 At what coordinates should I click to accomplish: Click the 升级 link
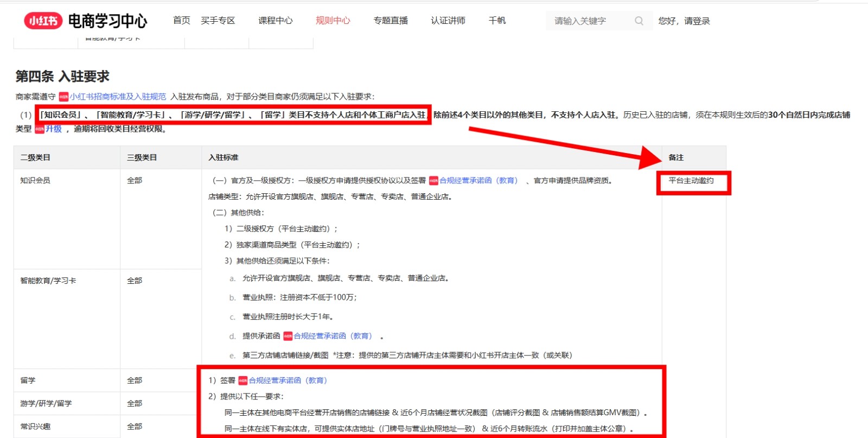click(54, 129)
